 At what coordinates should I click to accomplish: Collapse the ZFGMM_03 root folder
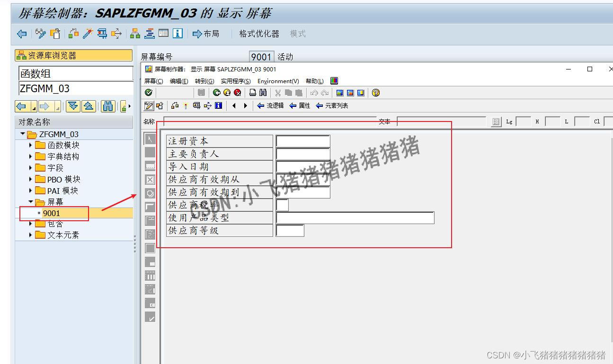[23, 134]
